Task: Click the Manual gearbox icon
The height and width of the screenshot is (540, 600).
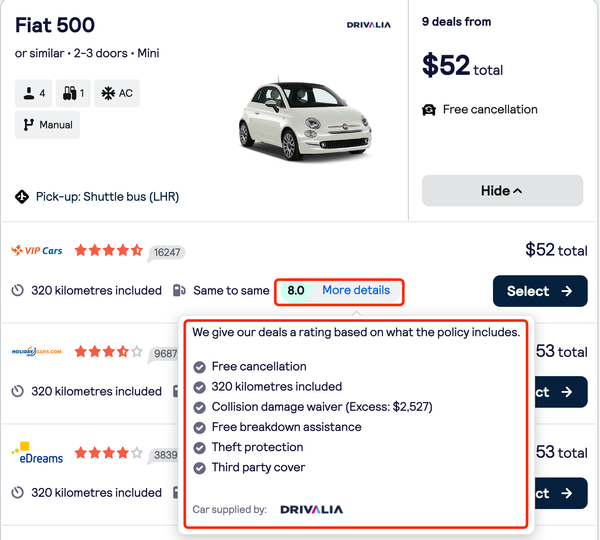Action: (28, 125)
